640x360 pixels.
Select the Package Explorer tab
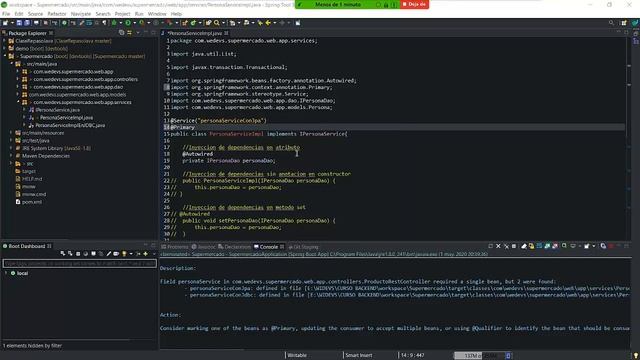27,33
